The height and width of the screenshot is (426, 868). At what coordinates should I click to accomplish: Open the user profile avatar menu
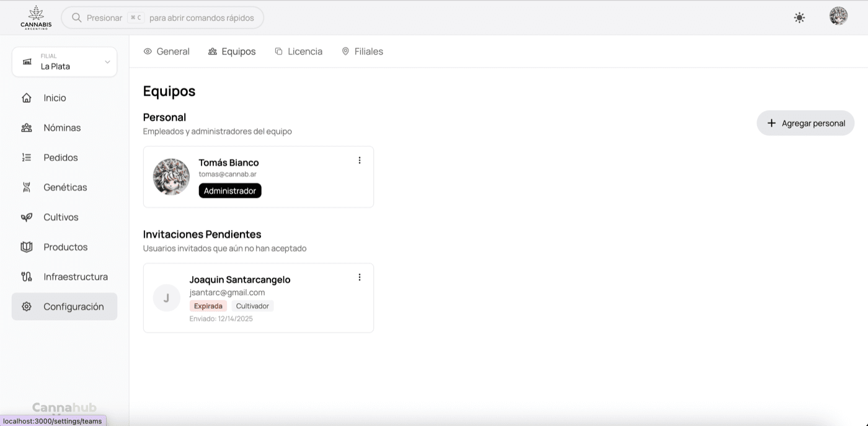(x=838, y=17)
